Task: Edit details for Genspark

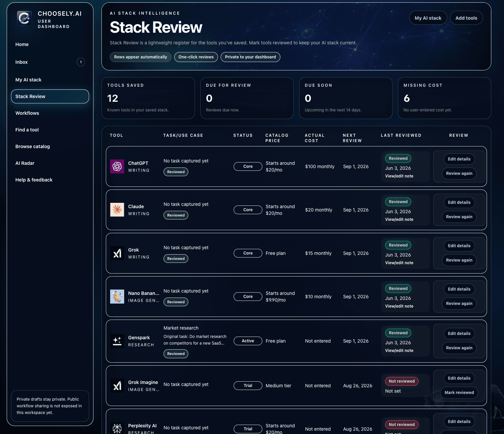Action: [459, 334]
